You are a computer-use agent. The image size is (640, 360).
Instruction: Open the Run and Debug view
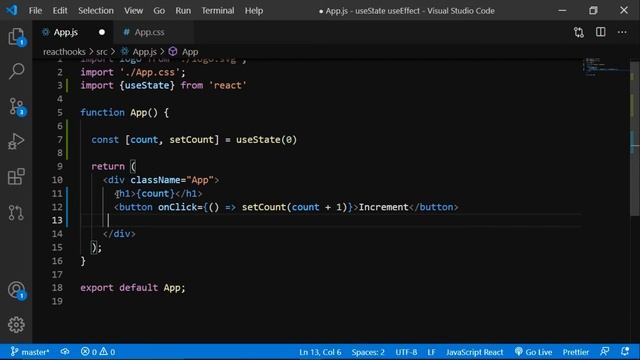pos(16,142)
